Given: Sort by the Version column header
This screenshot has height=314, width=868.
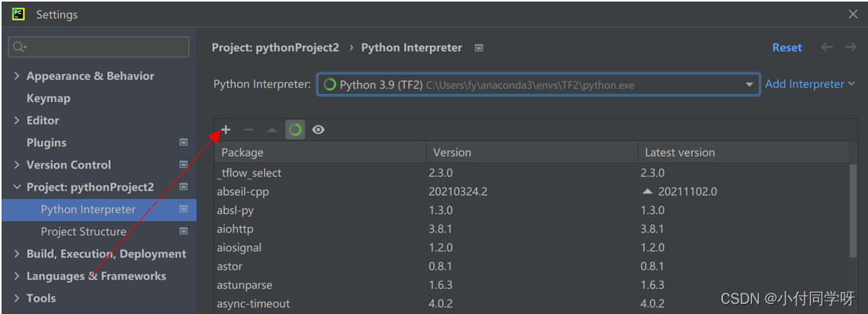Looking at the screenshot, I should [x=532, y=152].
